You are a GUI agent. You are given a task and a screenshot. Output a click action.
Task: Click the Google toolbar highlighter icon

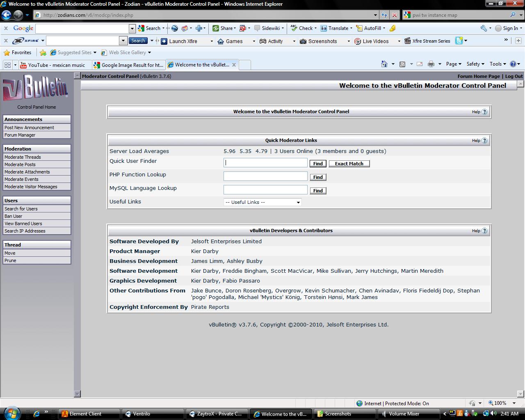(393, 28)
